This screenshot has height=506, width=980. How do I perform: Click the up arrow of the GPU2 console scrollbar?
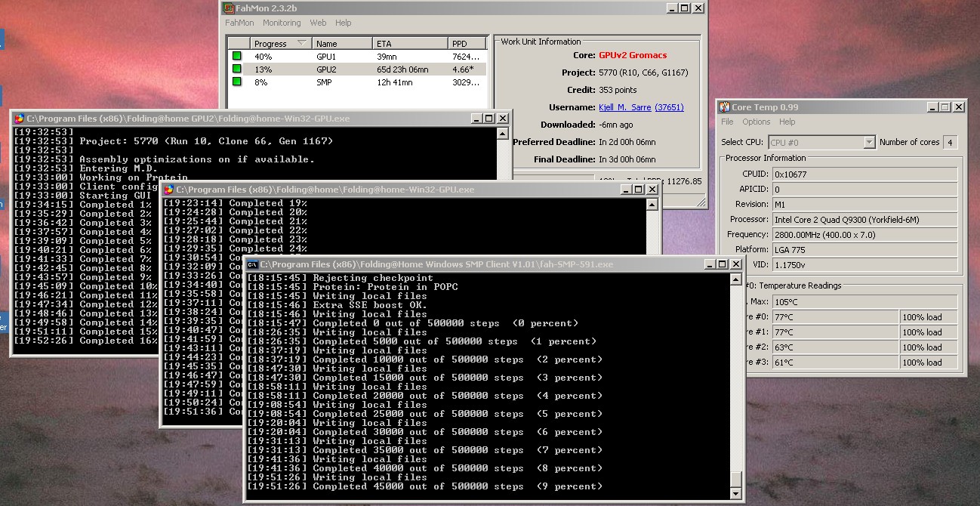[x=503, y=134]
